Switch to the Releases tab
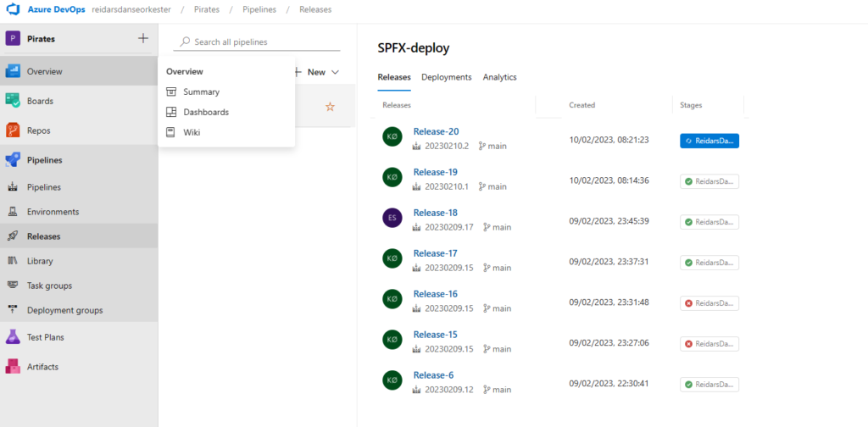868x427 pixels. pos(394,77)
